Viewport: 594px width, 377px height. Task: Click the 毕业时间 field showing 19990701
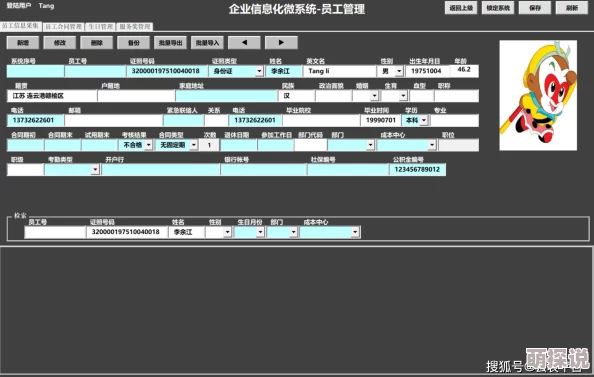coord(380,120)
